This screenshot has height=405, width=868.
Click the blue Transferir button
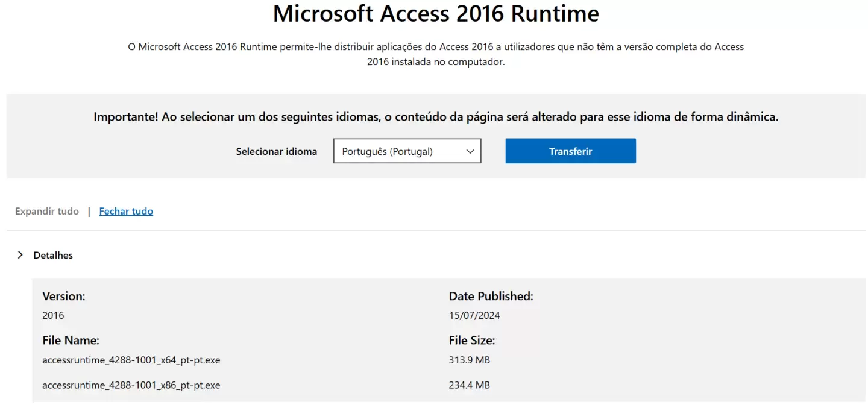pyautogui.click(x=570, y=151)
